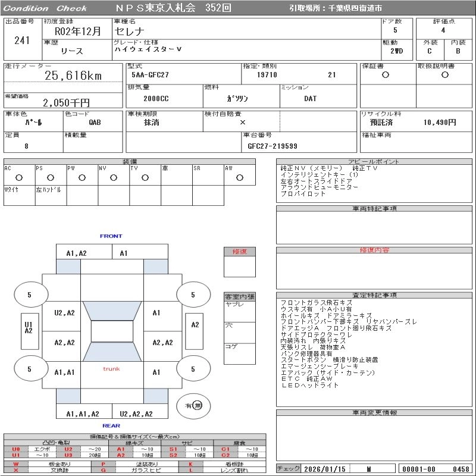The width and height of the screenshot is (476, 476).
Task: Click the transmission value 'DAT'
Action: [x=310, y=98]
